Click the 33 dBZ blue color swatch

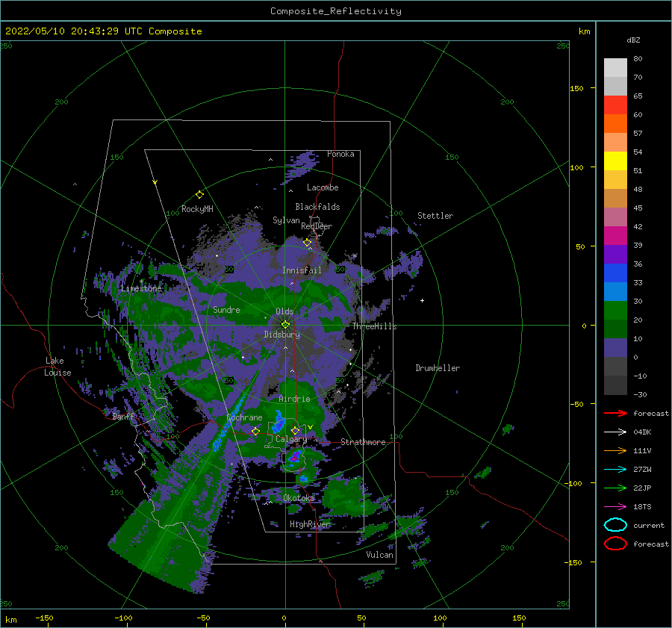pyautogui.click(x=615, y=291)
